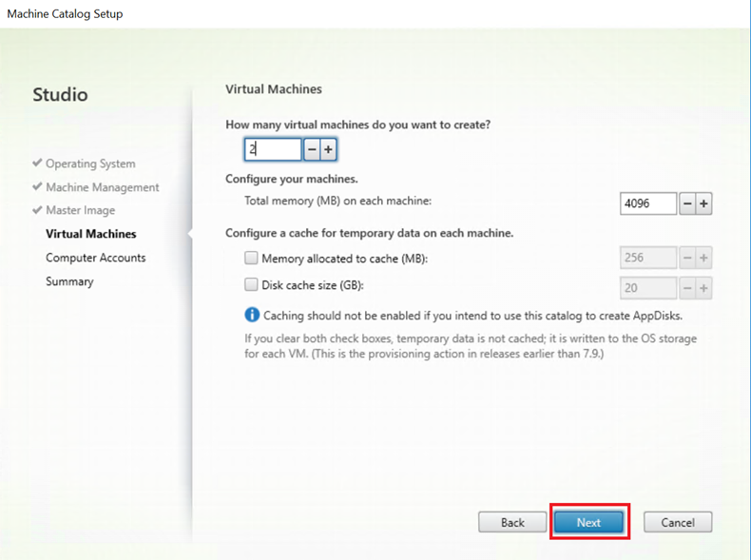The height and width of the screenshot is (560, 751).
Task: Click the Next button
Action: [588, 522]
